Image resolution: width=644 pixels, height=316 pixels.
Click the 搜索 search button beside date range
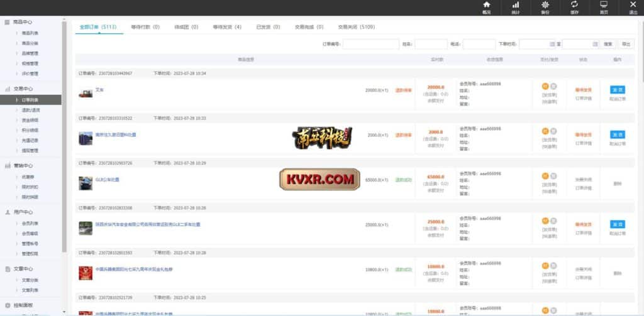[608, 45]
